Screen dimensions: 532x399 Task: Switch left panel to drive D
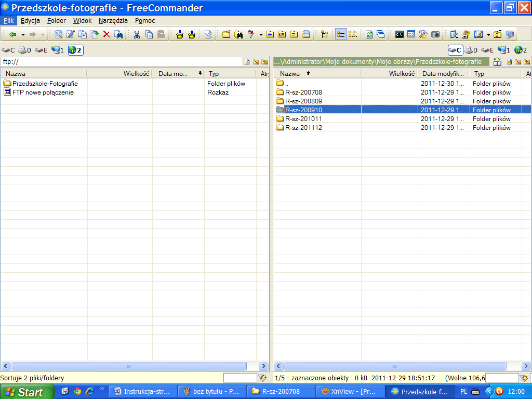click(x=24, y=50)
